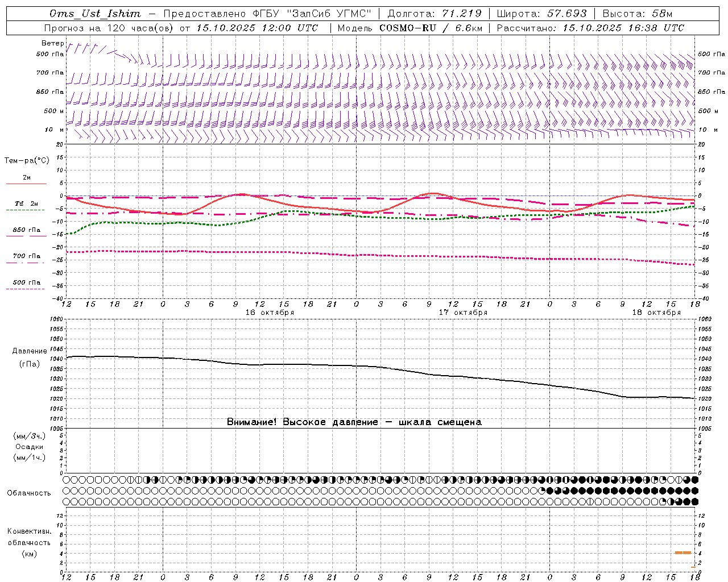Click the Ветер wind panel label
Screen dimensions: 728x582
point(52,43)
